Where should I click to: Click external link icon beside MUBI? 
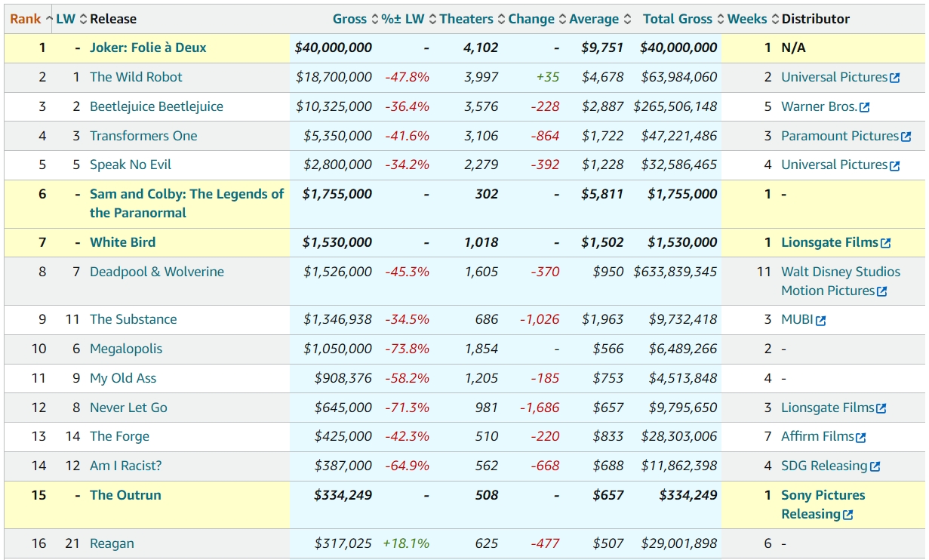coord(821,320)
